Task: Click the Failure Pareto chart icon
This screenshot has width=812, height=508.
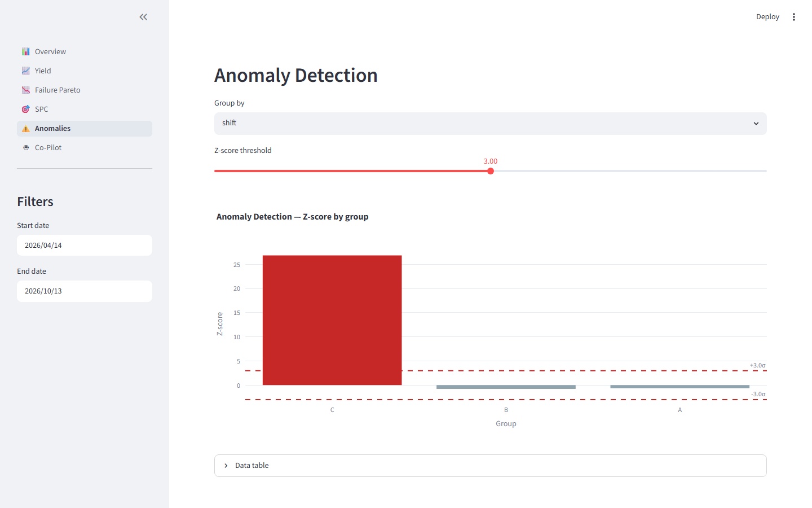Action: [26, 90]
